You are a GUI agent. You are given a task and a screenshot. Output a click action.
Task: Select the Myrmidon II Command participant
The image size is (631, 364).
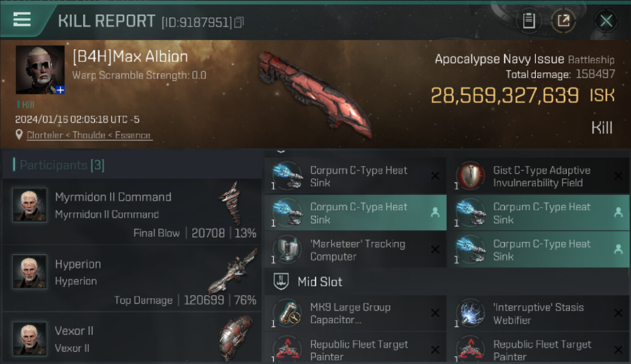tap(131, 211)
